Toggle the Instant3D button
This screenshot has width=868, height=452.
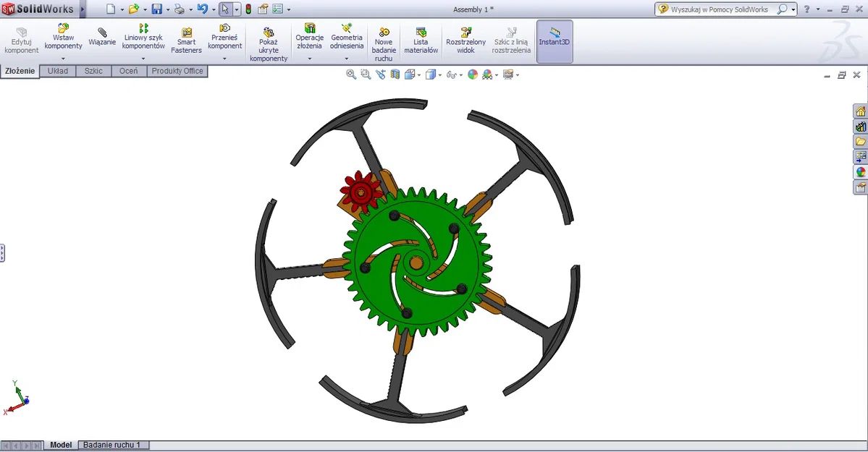click(554, 41)
